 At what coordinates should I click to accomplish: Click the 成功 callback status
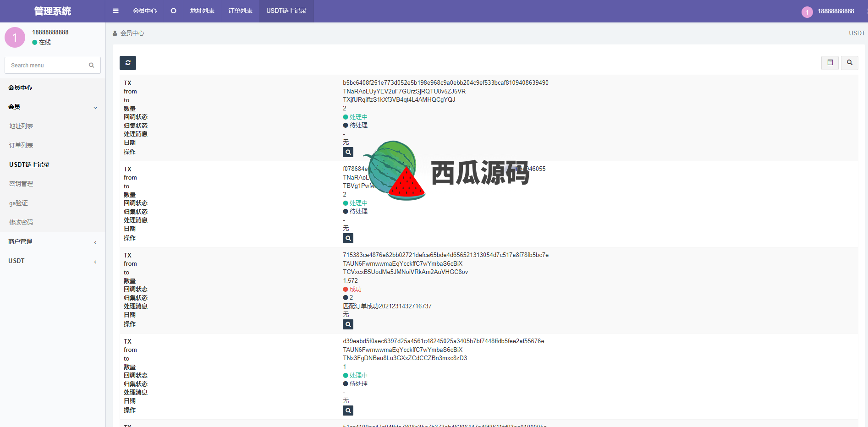(352, 289)
